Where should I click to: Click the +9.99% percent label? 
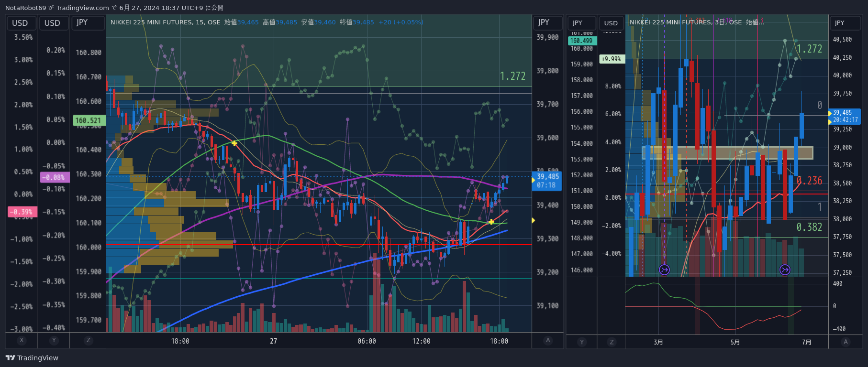612,59
